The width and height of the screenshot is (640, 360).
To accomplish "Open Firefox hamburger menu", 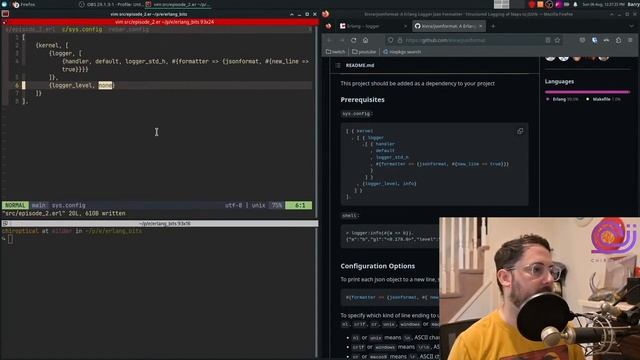I will click(630, 40).
